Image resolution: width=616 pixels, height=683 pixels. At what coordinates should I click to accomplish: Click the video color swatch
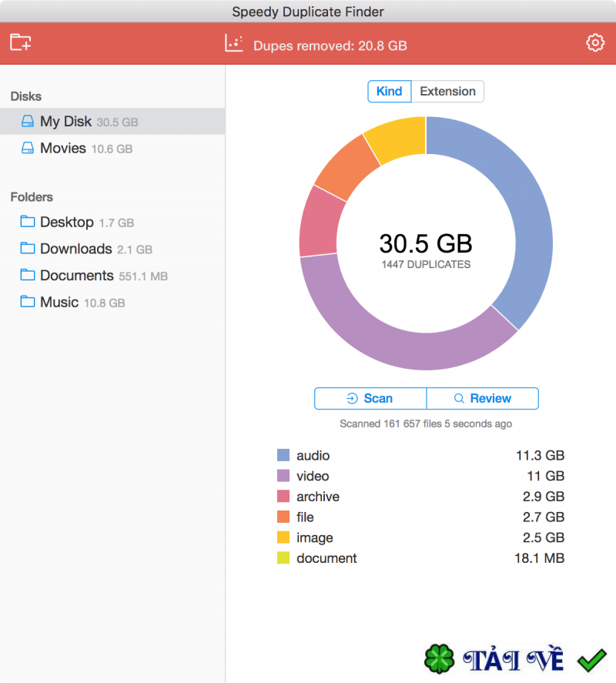(282, 476)
